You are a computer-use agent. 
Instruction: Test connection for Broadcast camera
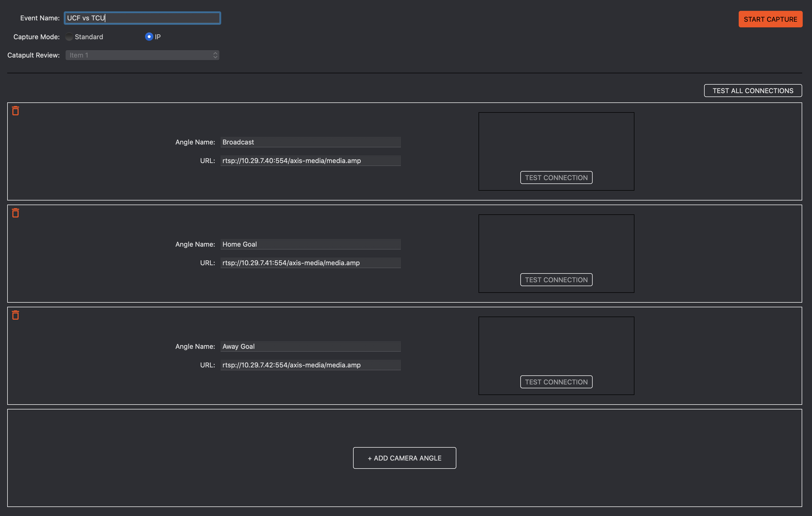pos(556,177)
